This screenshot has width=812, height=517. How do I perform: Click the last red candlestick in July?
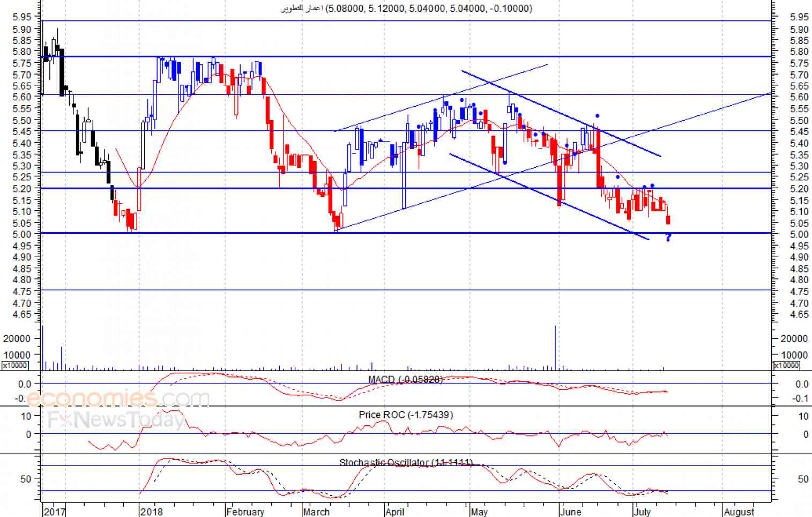click(x=668, y=220)
